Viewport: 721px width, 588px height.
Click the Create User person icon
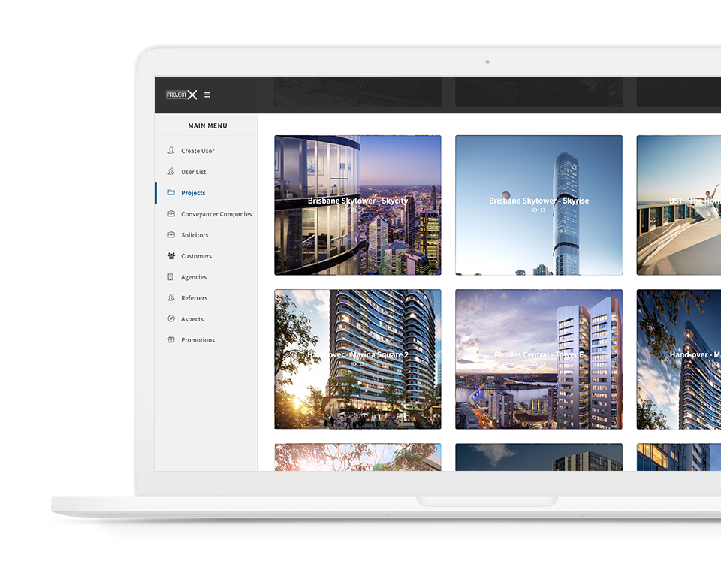tap(171, 151)
